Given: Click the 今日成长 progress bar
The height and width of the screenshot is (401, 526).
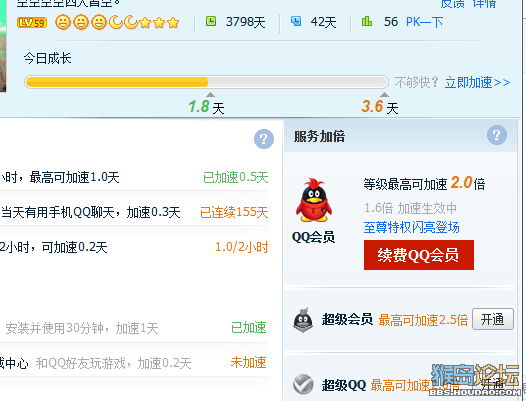Looking at the screenshot, I should 206,82.
